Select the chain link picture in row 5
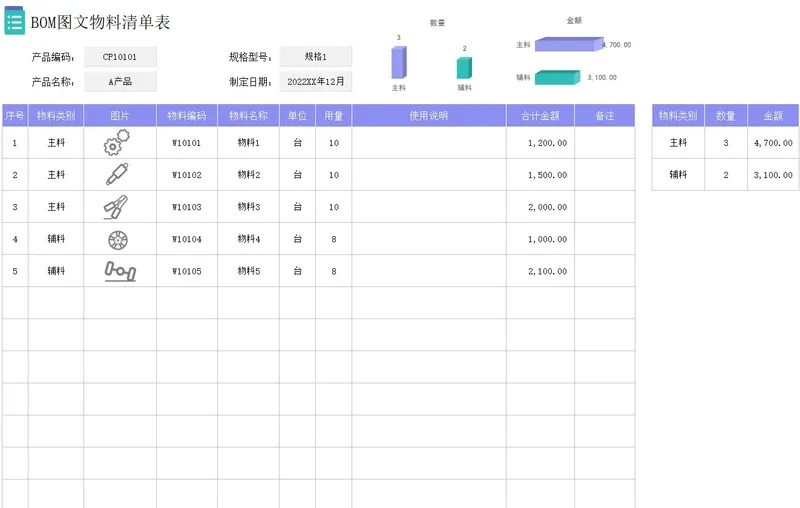 click(x=120, y=271)
